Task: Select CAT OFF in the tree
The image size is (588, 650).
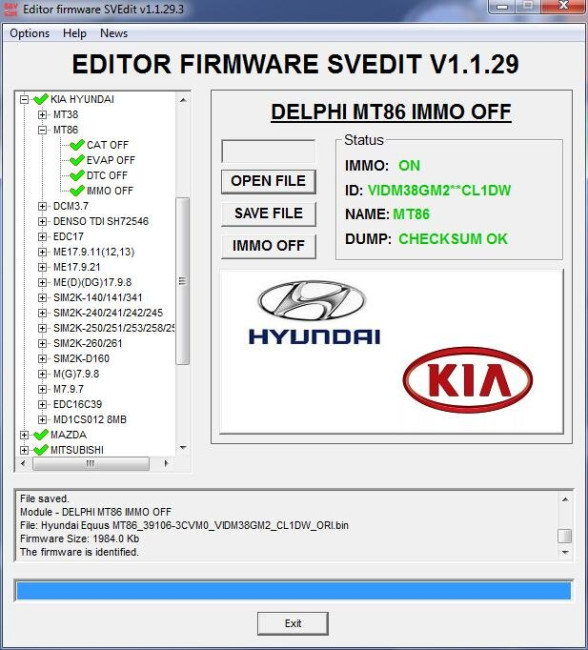Action: (107, 145)
